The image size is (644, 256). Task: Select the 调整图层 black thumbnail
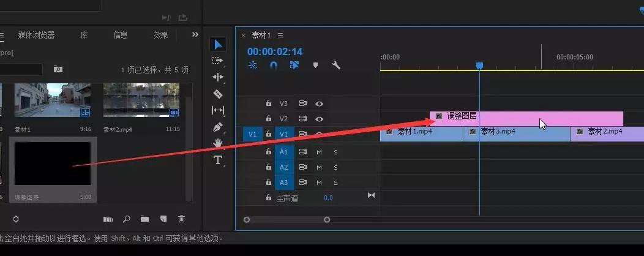[x=53, y=164]
